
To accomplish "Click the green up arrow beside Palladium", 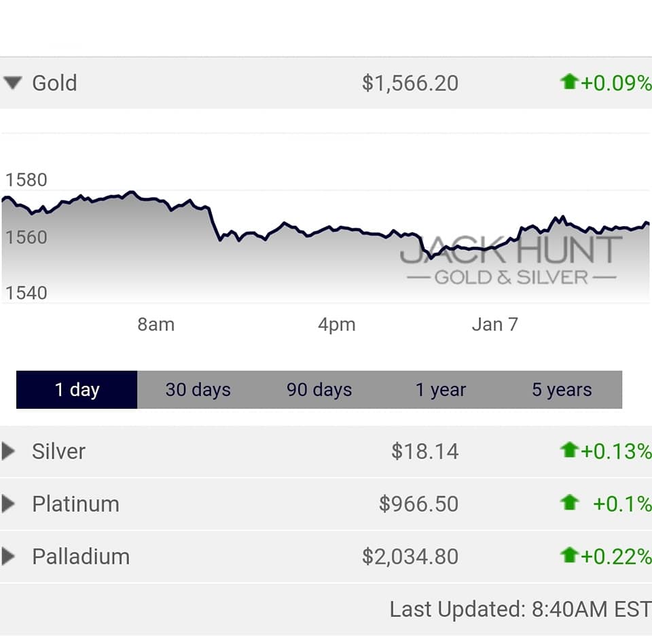I will click(x=568, y=556).
